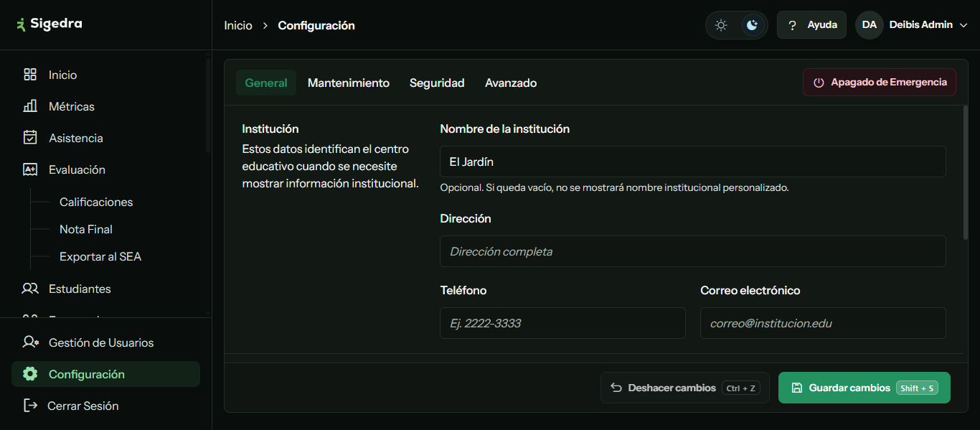Click the Dirección completa input field
The height and width of the screenshot is (430, 980).
(x=693, y=251)
